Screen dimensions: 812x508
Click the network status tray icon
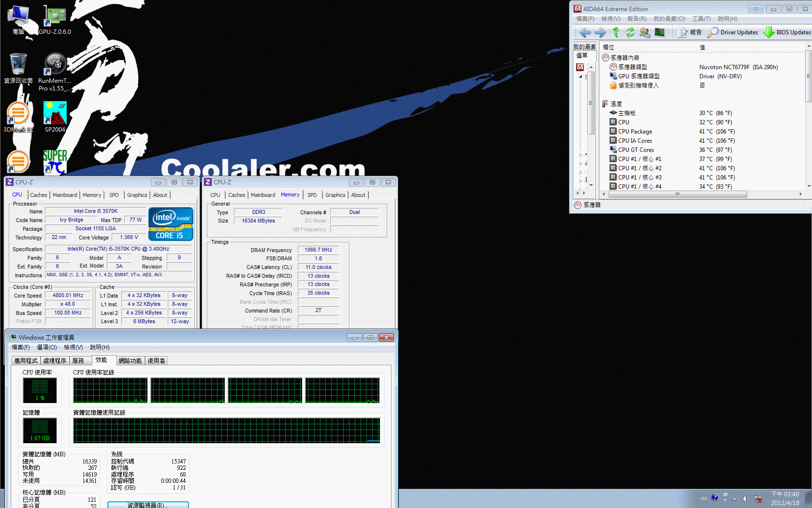[x=758, y=499]
